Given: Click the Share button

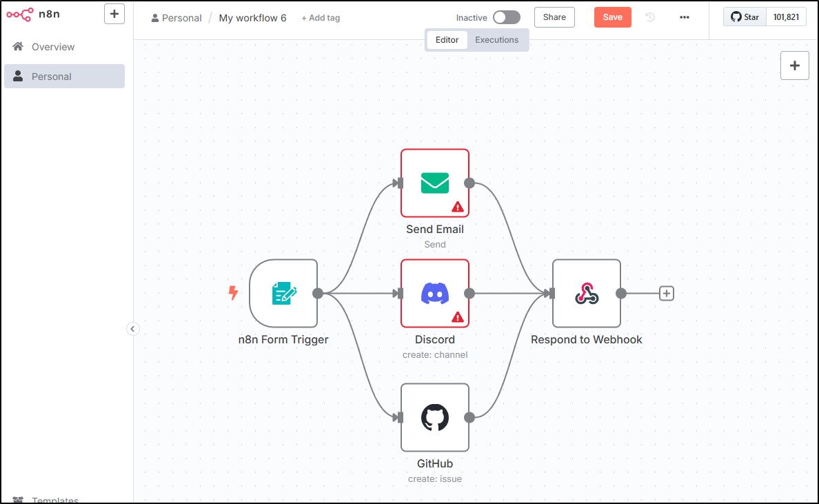Looking at the screenshot, I should click(554, 17).
